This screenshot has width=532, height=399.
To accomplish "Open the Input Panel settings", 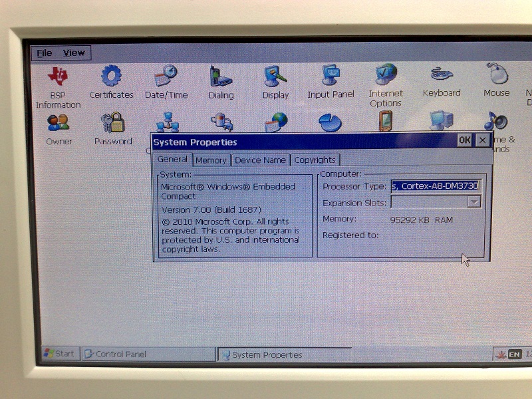I will (331, 76).
